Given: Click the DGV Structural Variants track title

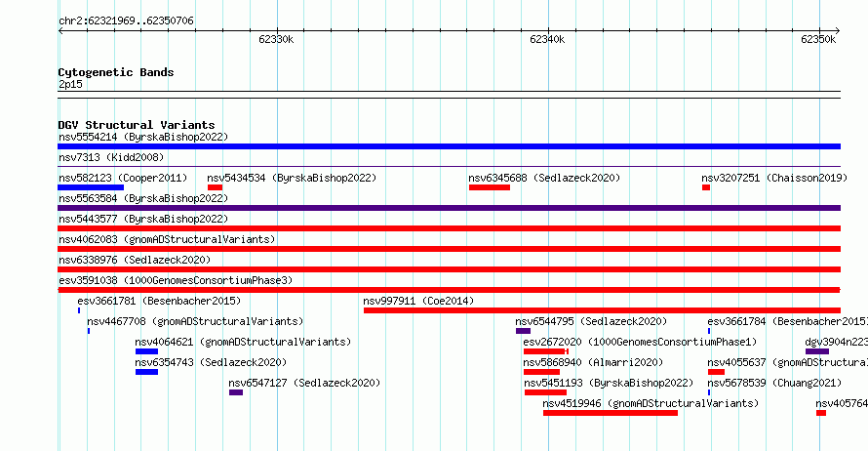Looking at the screenshot, I should 137,125.
